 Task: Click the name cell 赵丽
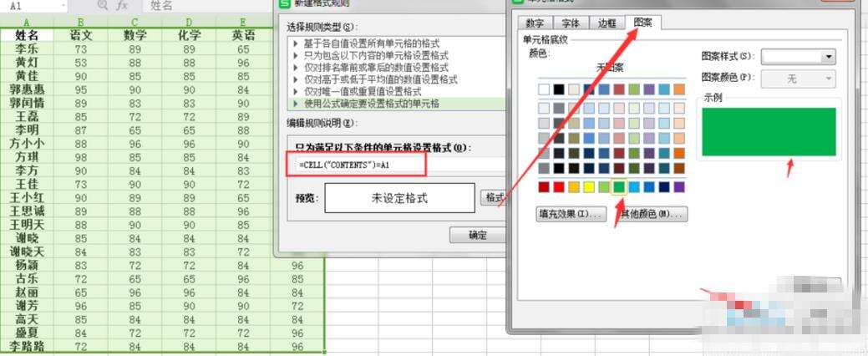(27, 292)
